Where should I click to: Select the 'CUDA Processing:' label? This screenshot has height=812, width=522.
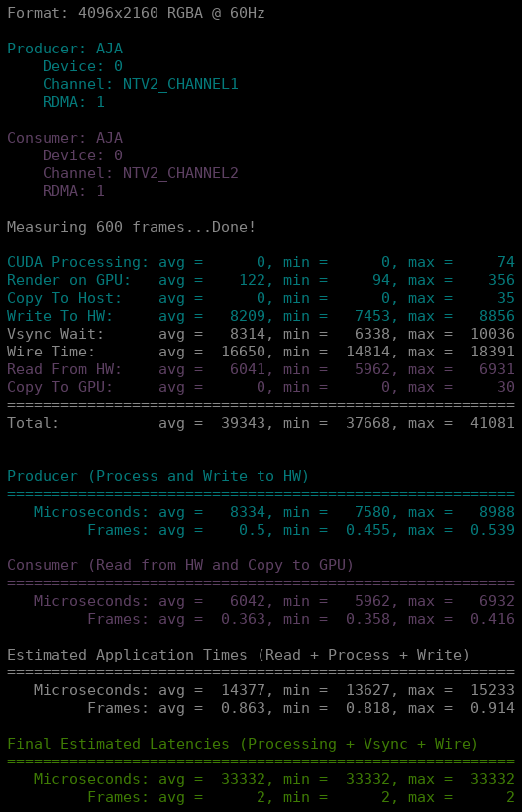pyautogui.click(x=77, y=262)
